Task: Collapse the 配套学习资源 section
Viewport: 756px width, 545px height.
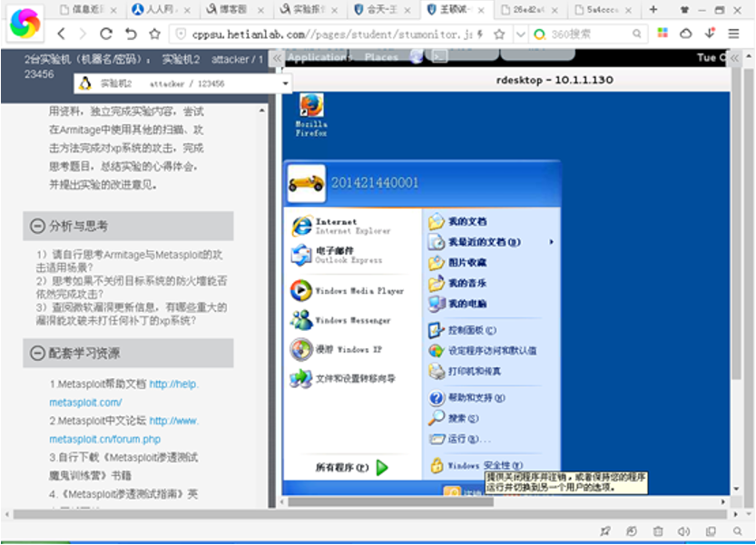Action: pyautogui.click(x=37, y=354)
